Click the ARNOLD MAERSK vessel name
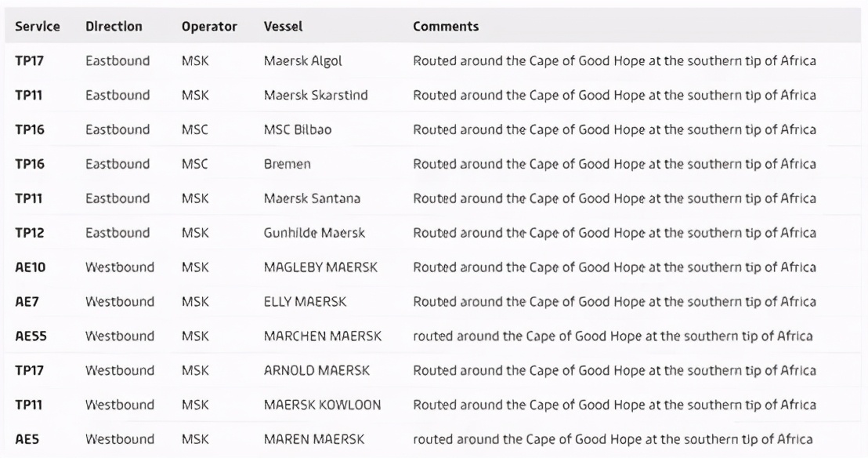This screenshot has width=868, height=458. pyautogui.click(x=316, y=371)
